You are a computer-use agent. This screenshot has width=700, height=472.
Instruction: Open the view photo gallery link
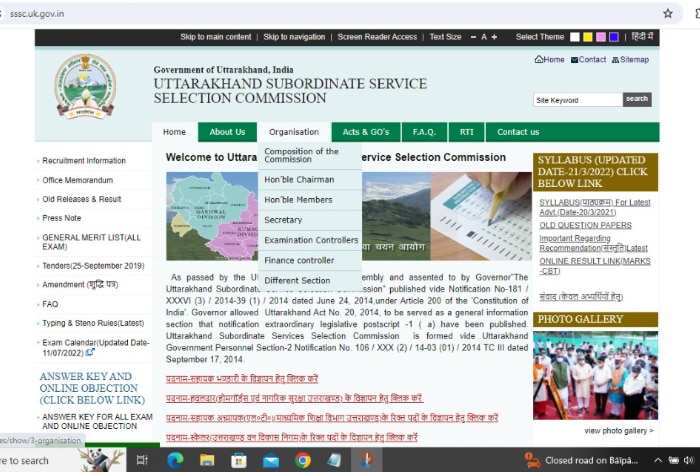click(x=619, y=431)
